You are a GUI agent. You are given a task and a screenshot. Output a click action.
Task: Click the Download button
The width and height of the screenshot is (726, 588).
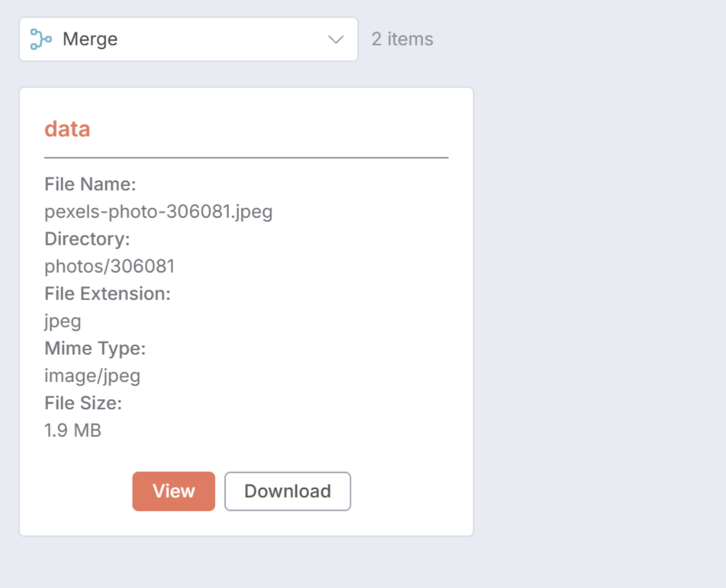(287, 491)
